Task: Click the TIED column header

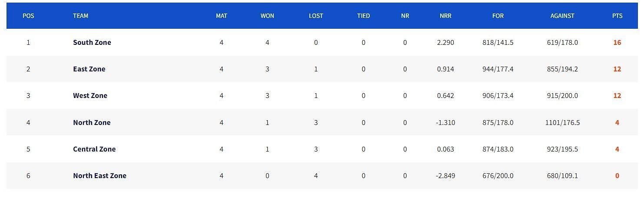Action: tap(364, 16)
